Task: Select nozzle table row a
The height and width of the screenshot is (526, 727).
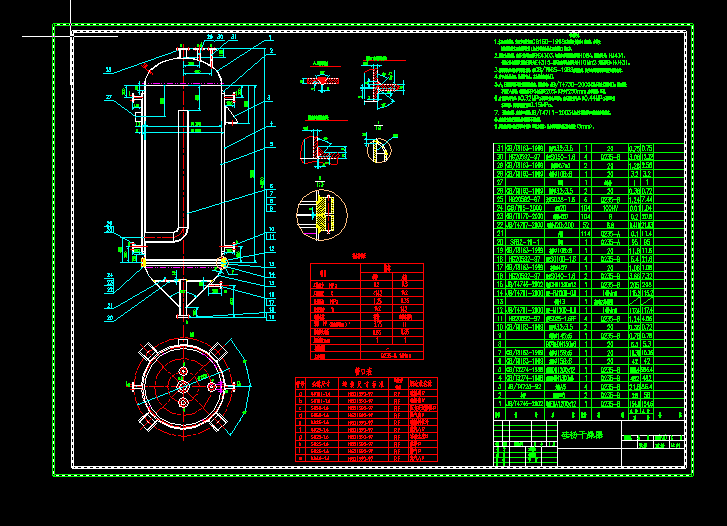Action: pyautogui.click(x=366, y=393)
